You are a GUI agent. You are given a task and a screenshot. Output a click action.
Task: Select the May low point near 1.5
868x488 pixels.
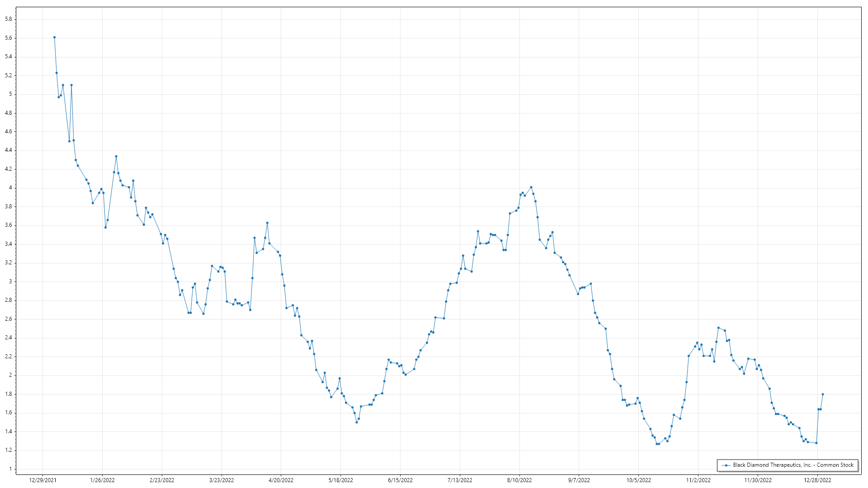point(357,422)
